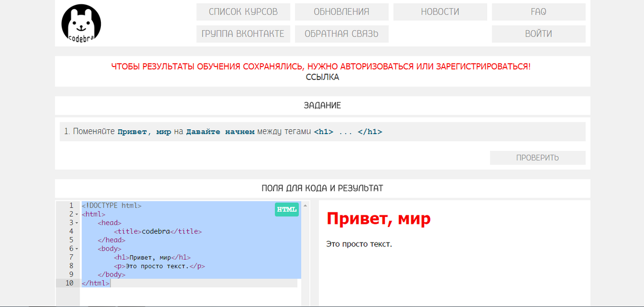Open ГРУППА ВКОНТАКТЕ menu item
Viewport: 644px width, 307px height.
click(x=243, y=34)
